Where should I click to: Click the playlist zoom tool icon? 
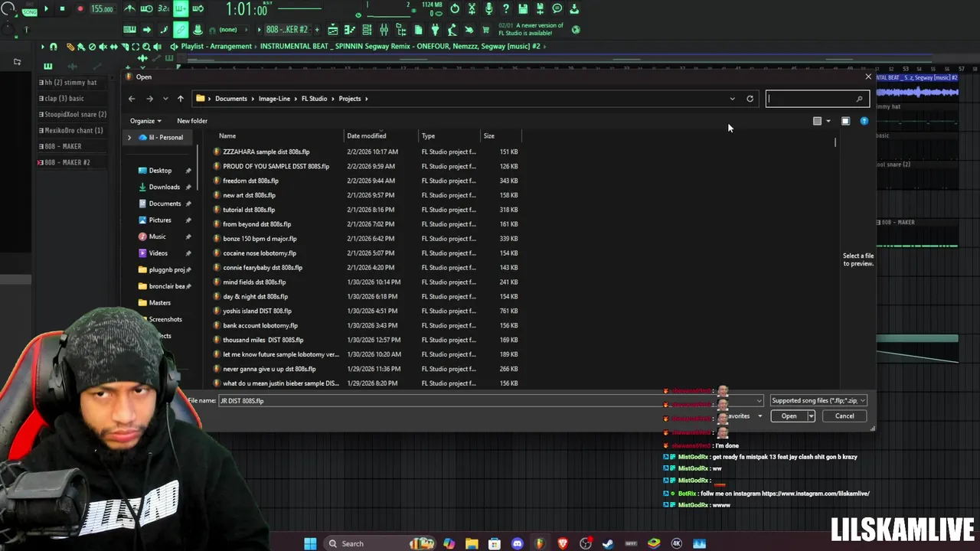click(146, 47)
